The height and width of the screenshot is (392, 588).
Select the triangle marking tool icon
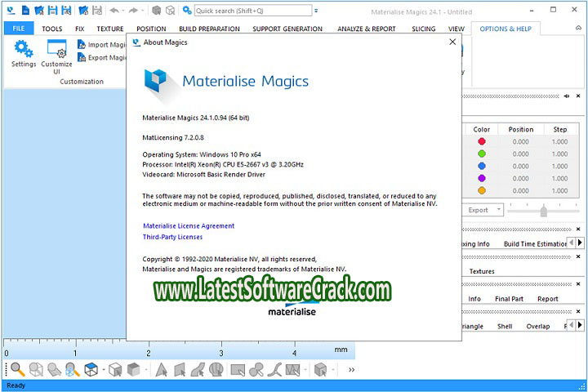tap(162, 369)
